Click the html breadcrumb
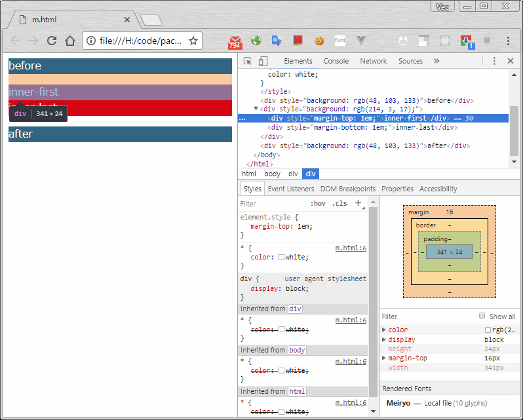523x420 pixels. click(249, 174)
